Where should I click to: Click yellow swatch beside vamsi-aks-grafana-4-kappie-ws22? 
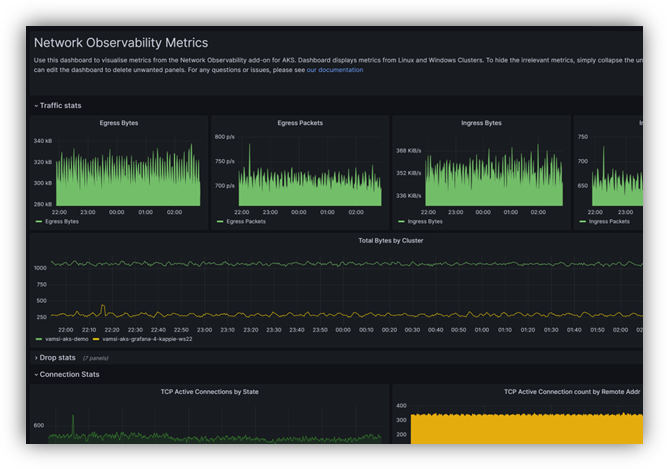[96, 339]
